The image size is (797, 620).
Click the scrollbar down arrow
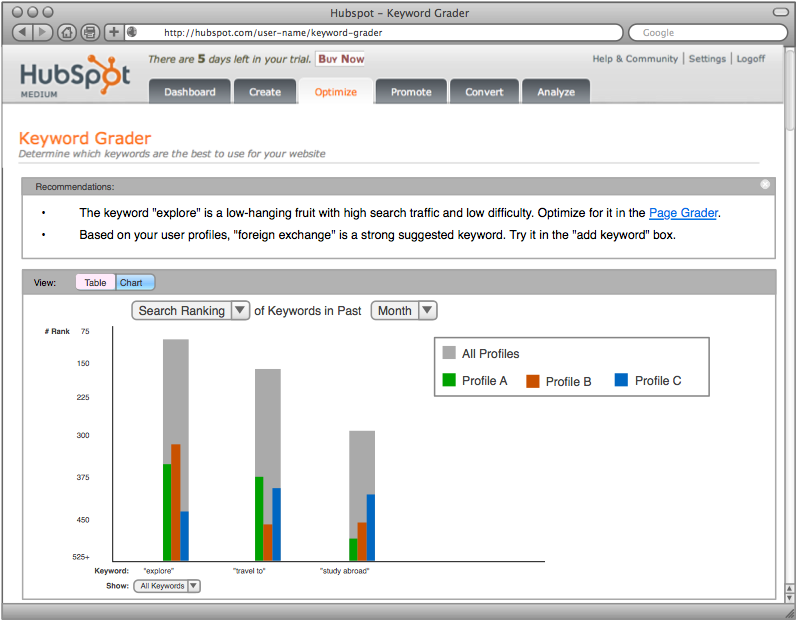789,598
